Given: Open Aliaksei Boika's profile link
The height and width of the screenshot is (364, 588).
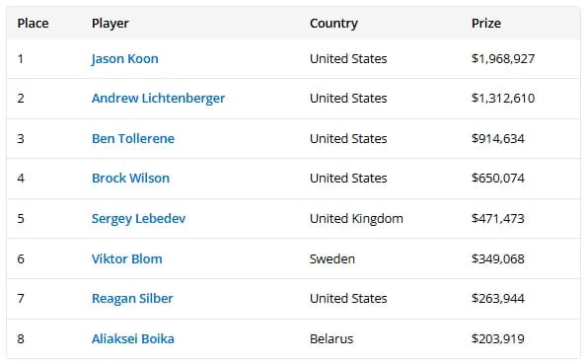Looking at the screenshot, I should point(133,339).
